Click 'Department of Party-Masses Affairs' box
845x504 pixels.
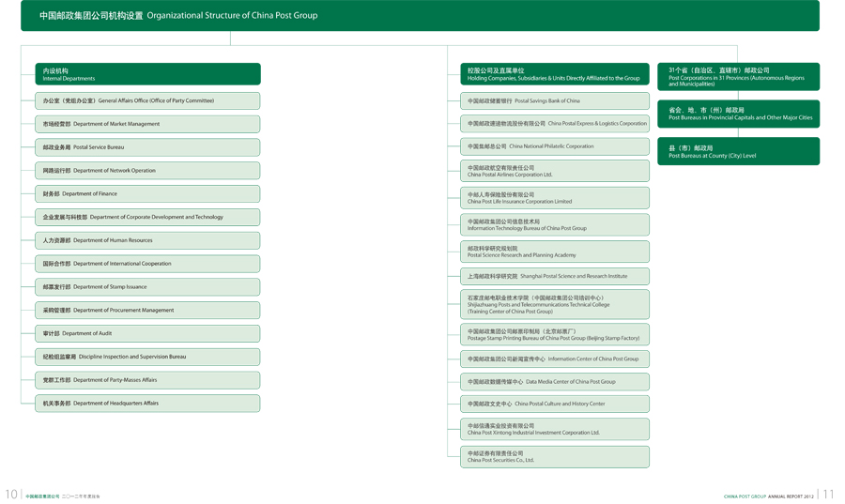(x=147, y=380)
